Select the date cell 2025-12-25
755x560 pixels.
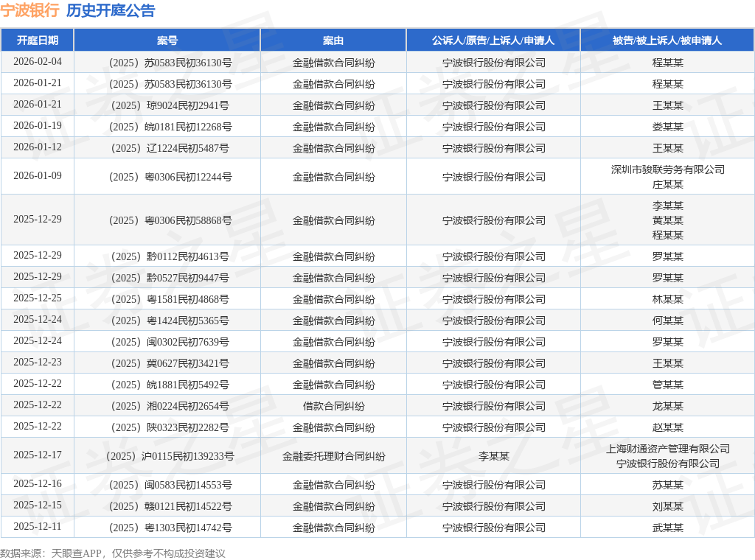tap(38, 298)
